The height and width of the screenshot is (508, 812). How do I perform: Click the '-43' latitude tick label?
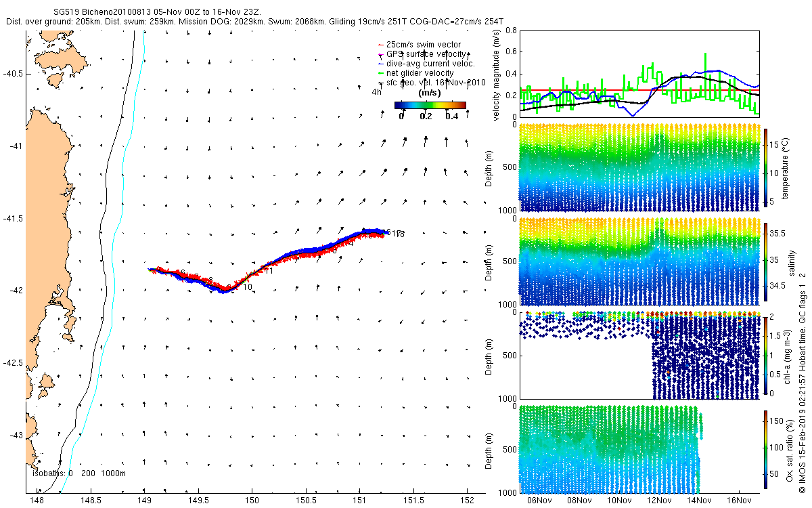(x=16, y=436)
